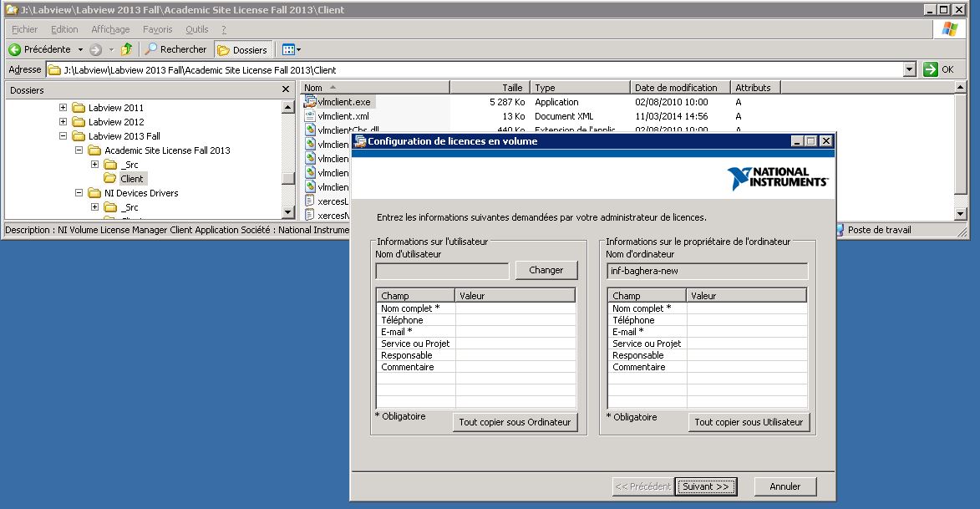Select vlmclient.xml file icon
The height and width of the screenshot is (509, 980).
(x=310, y=115)
